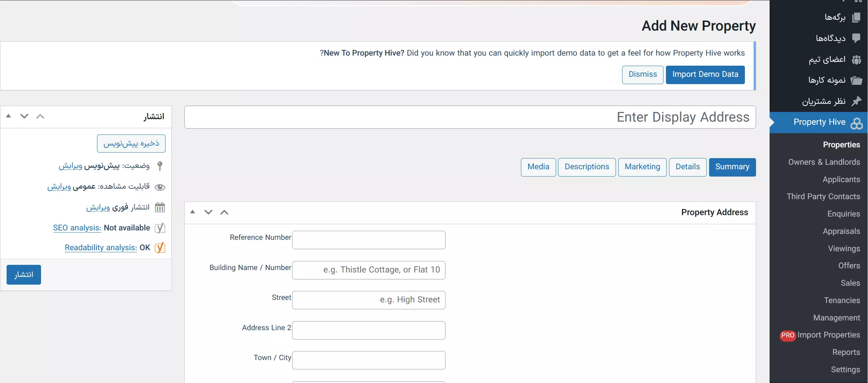Go to Owners & Landlords
This screenshot has width=868, height=383.
click(x=824, y=162)
